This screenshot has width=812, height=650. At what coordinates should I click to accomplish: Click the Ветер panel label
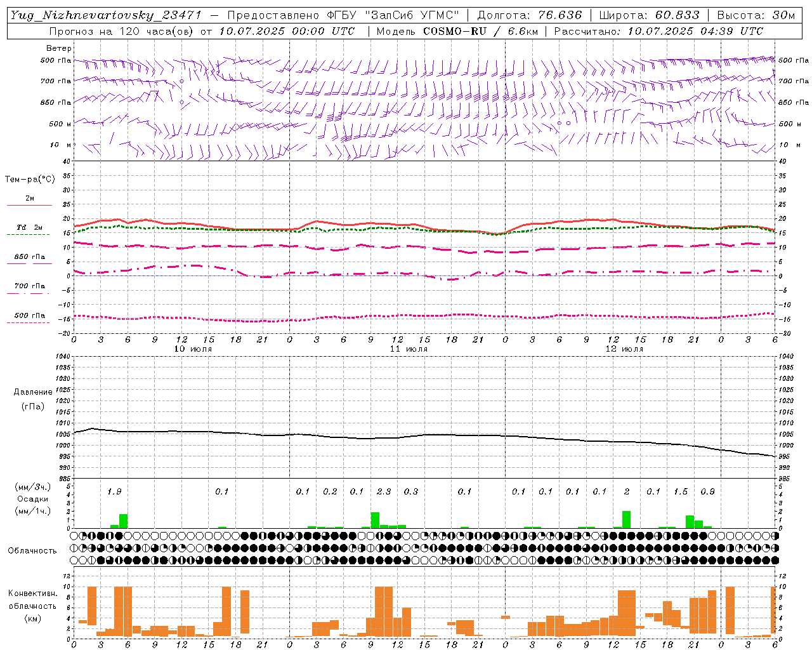pyautogui.click(x=58, y=48)
